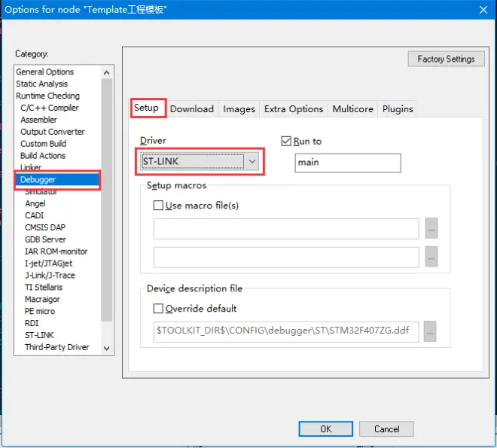Enable Override default checkbox
The width and height of the screenshot is (497, 448).
(158, 308)
